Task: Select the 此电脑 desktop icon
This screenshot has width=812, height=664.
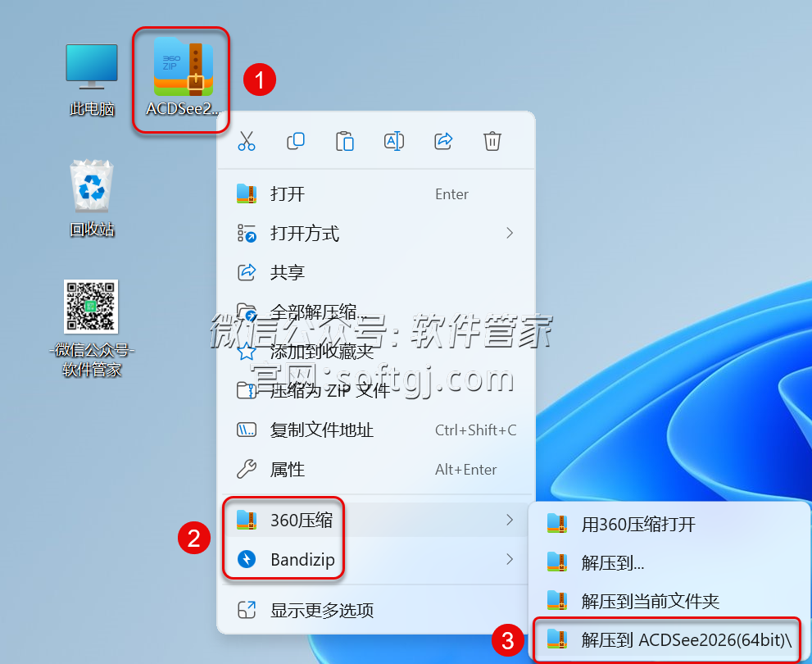Action: (92, 79)
